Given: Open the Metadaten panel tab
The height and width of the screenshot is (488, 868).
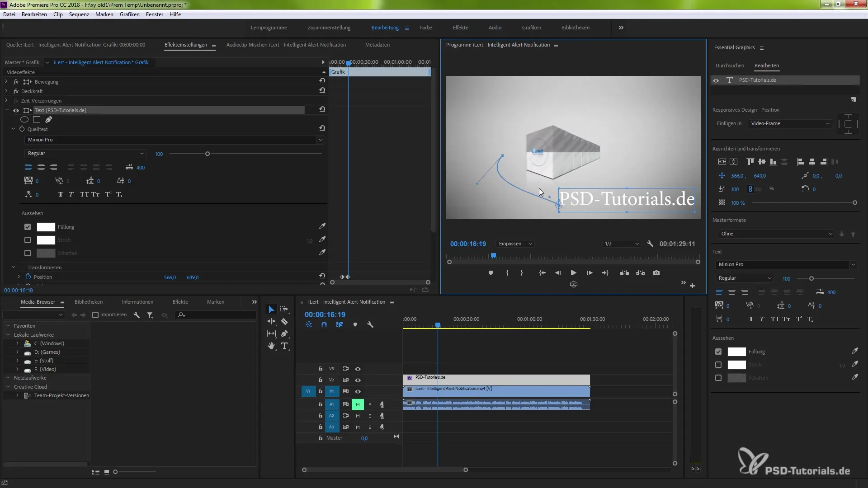Looking at the screenshot, I should coord(377,45).
